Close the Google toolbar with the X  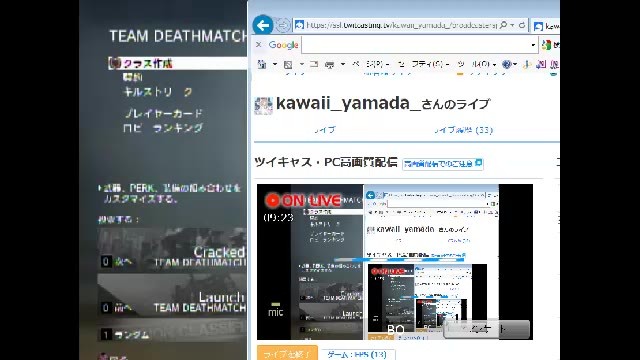pyautogui.click(x=258, y=44)
